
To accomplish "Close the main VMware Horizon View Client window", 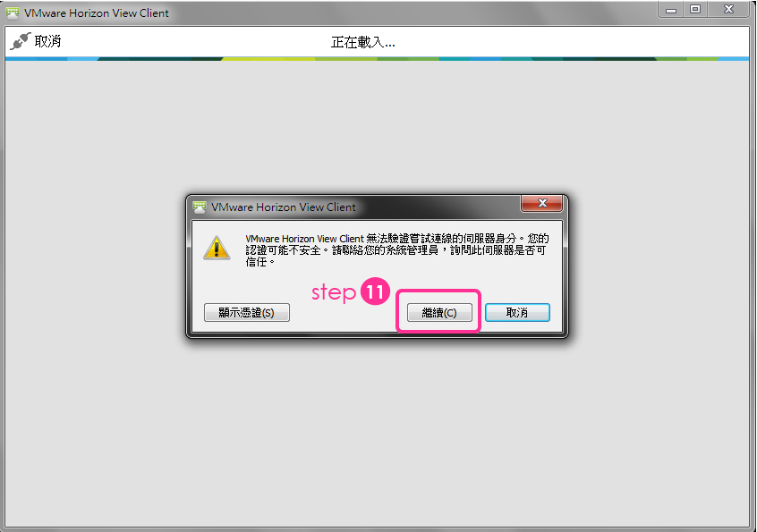I will coord(729,9).
